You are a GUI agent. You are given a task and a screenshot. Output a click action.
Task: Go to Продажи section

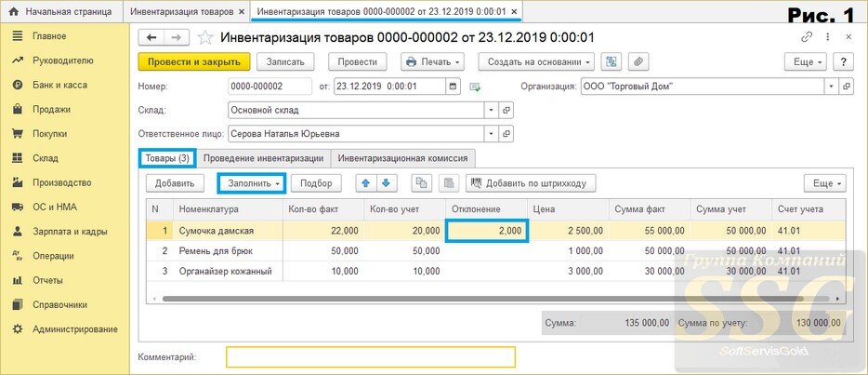pyautogui.click(x=51, y=109)
